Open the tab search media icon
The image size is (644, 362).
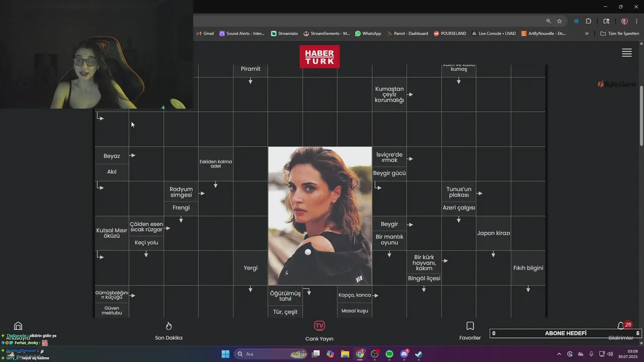(x=606, y=21)
